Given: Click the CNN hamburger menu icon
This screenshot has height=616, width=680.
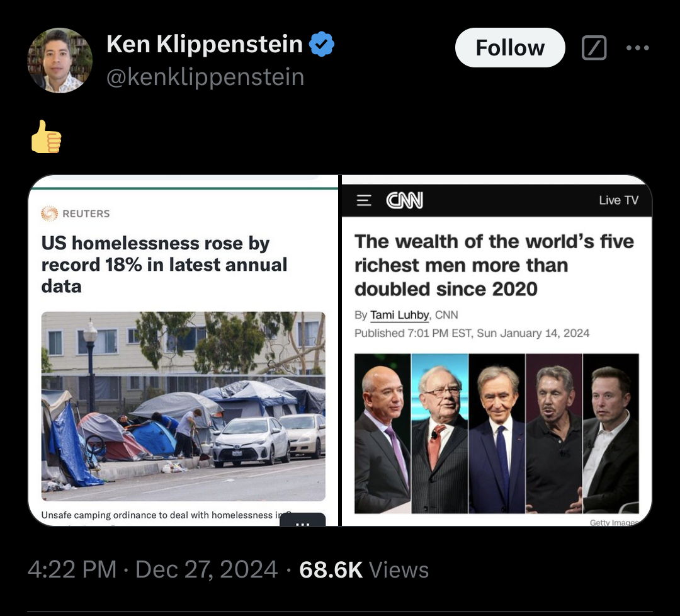Looking at the screenshot, I should (364, 200).
